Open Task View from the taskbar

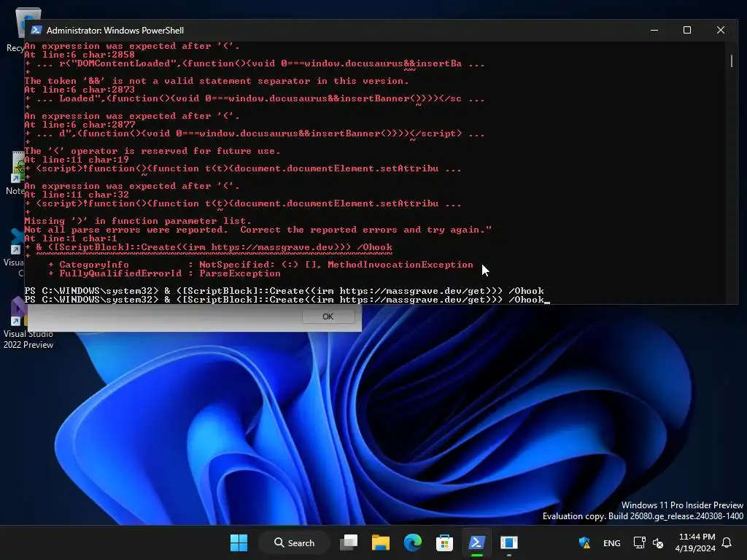click(349, 542)
